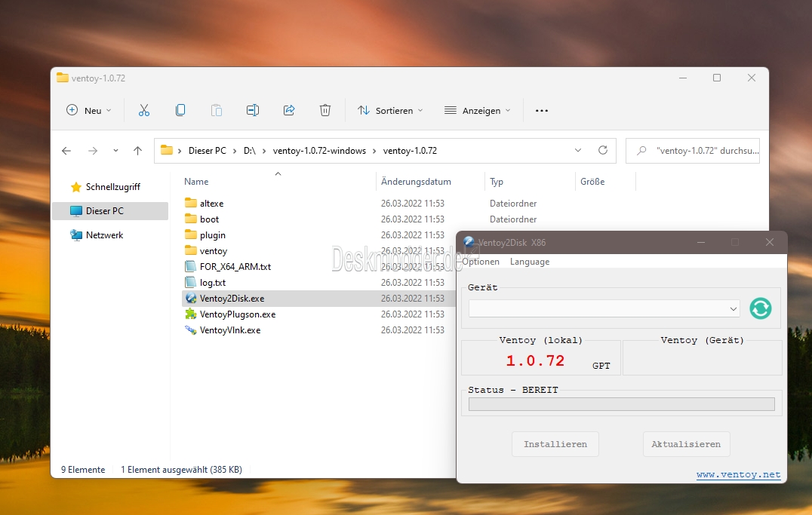
Task: Click ventoy-1.0.72-windows in the breadcrumb
Action: [x=319, y=151]
